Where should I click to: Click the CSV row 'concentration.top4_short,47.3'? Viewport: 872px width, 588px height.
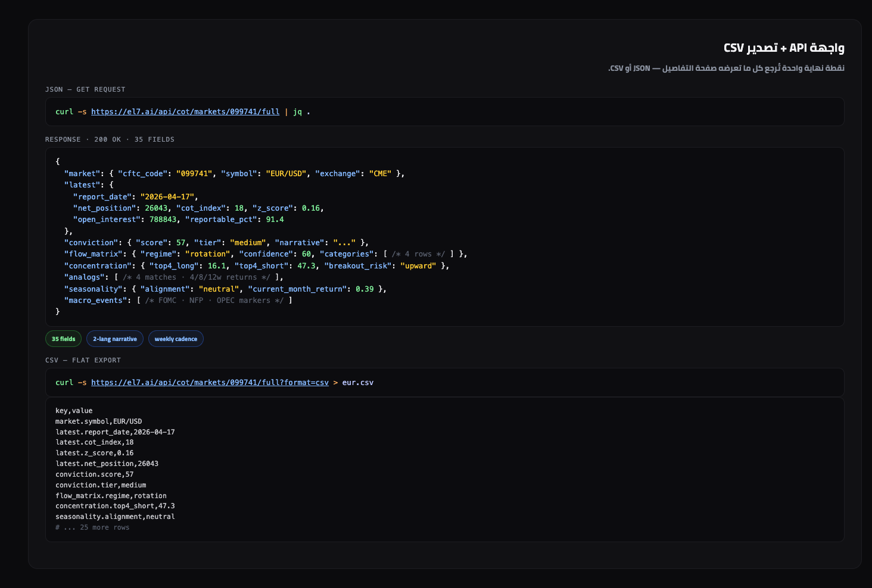coord(115,506)
